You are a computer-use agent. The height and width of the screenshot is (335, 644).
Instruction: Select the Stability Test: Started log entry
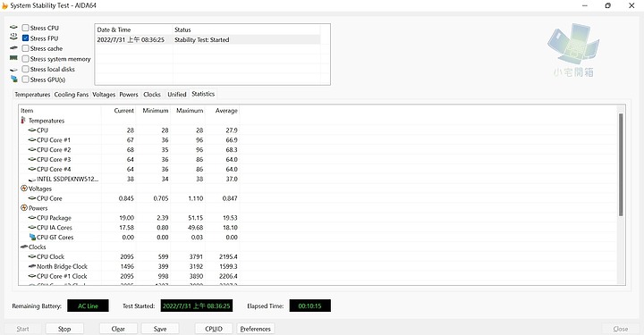(208, 40)
